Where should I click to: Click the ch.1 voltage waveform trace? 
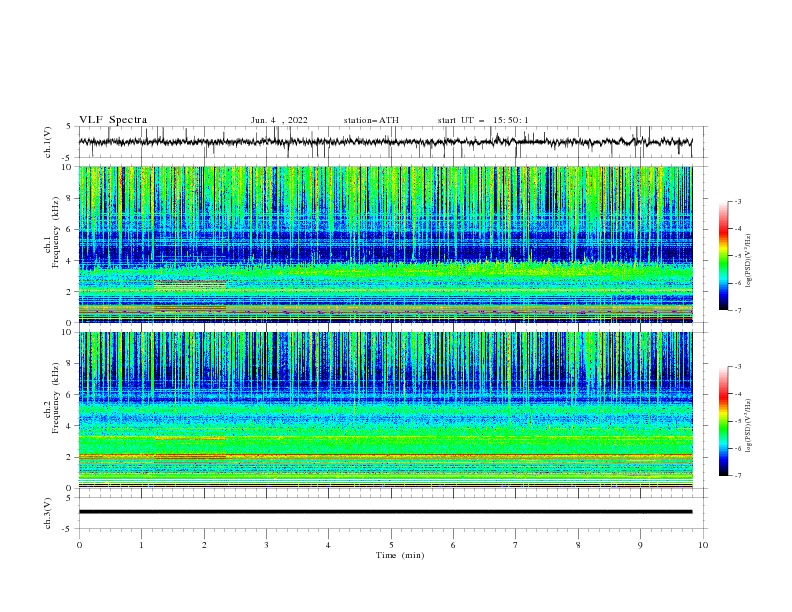(x=385, y=142)
